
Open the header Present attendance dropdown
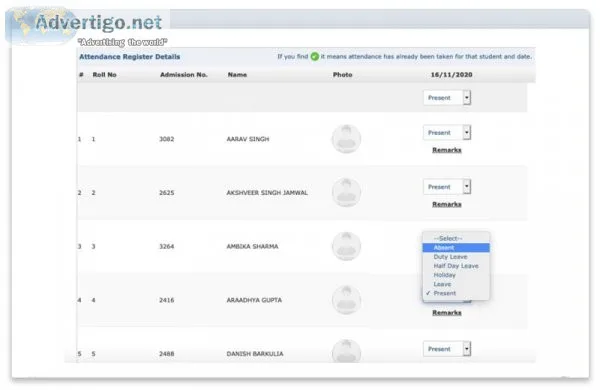pyautogui.click(x=447, y=98)
